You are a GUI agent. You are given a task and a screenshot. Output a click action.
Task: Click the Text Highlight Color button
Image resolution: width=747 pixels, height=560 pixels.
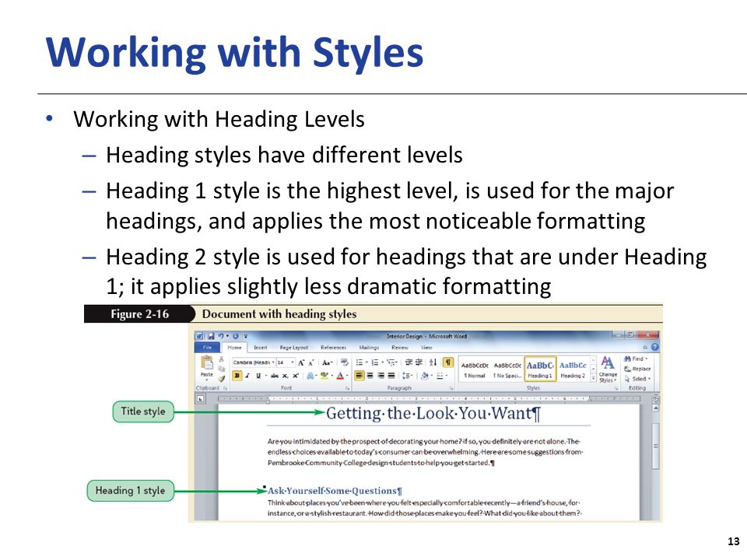325,376
